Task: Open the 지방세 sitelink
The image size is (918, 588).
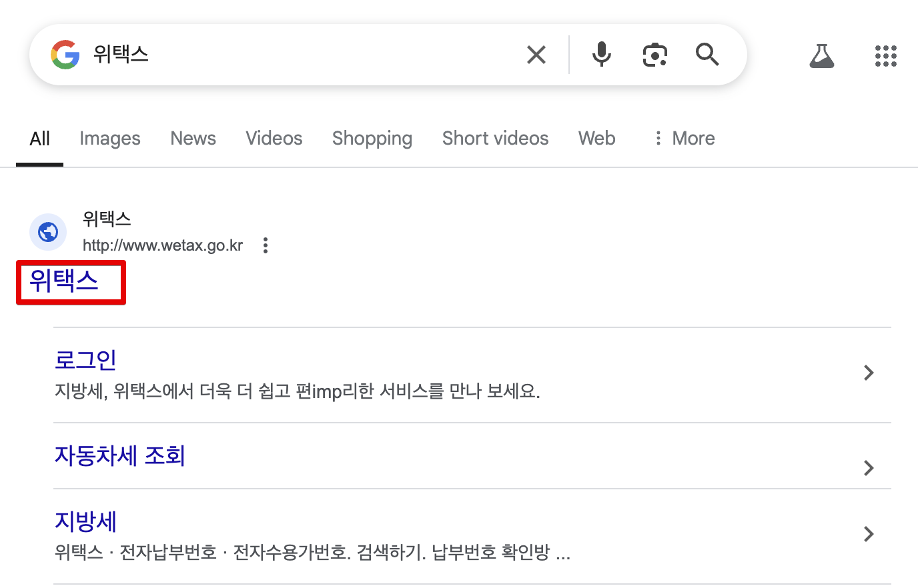Action: (x=85, y=521)
